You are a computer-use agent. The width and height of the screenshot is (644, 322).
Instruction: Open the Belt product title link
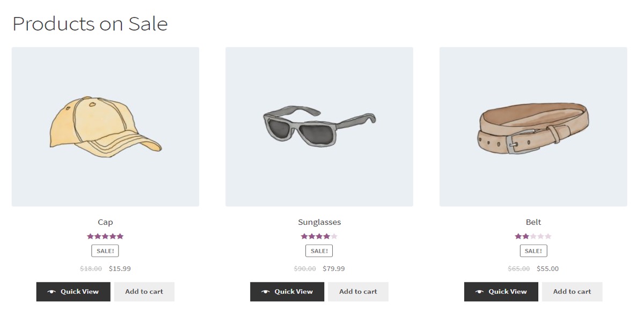click(x=533, y=222)
